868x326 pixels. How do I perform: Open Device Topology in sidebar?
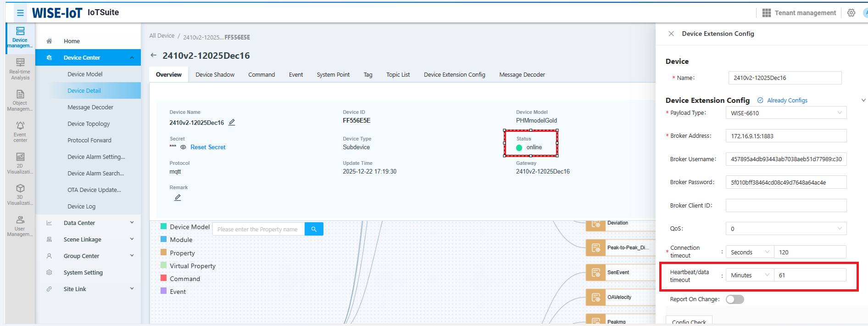(89, 124)
